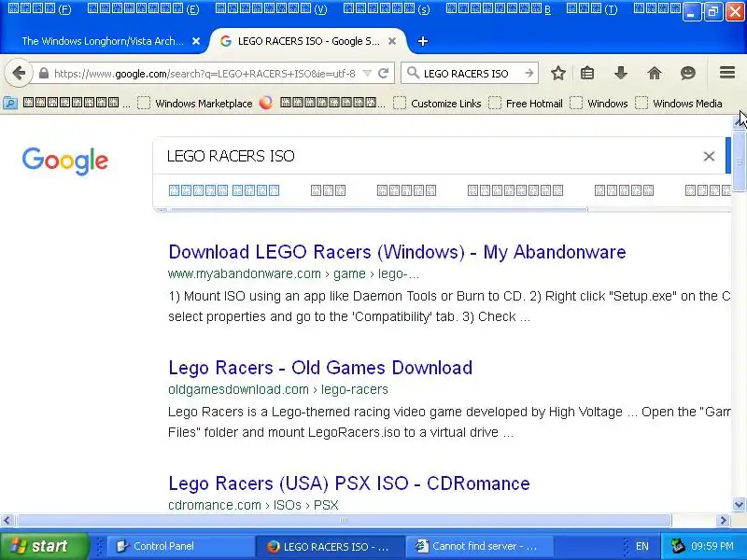Click the system tray icon beside clock

678,546
